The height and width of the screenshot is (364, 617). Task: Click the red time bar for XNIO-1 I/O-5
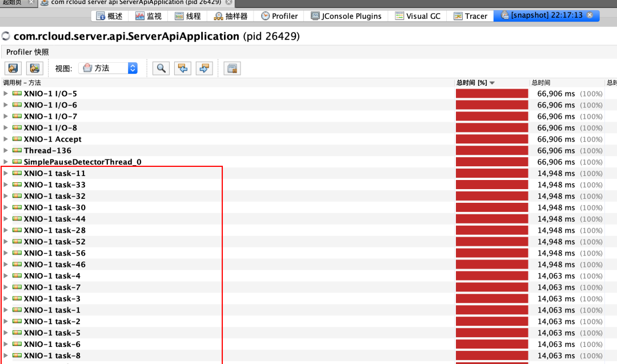tap(492, 94)
